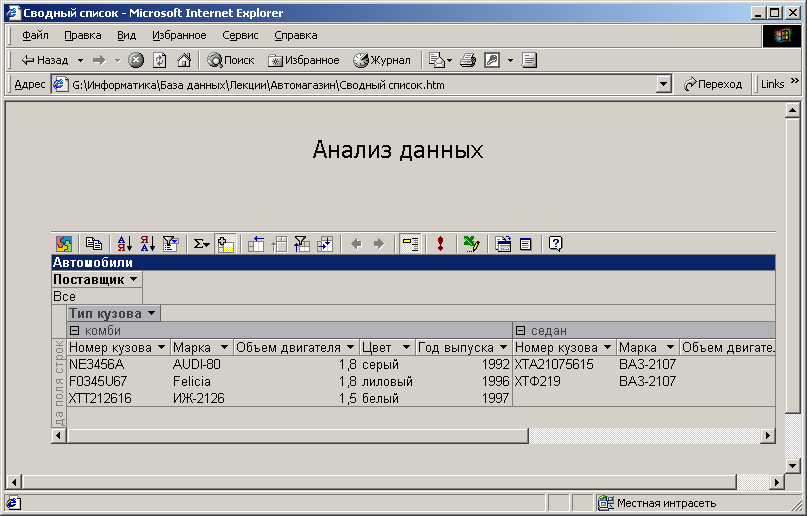
Task: Open Поиск search panel
Action: [x=231, y=60]
